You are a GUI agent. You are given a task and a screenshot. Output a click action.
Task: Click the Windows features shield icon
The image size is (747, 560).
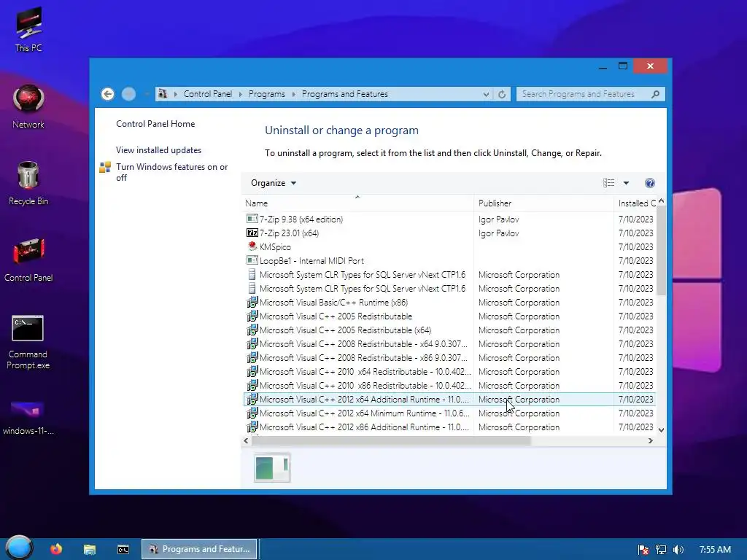pyautogui.click(x=105, y=167)
